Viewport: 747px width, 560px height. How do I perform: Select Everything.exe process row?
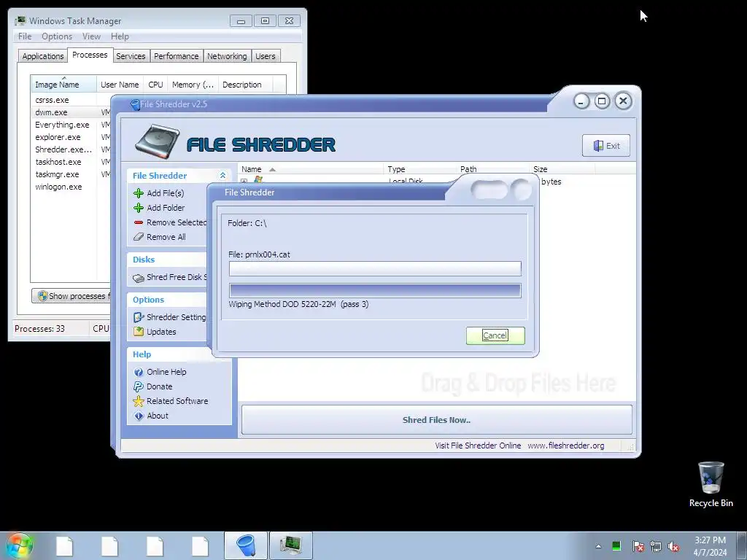pos(71,125)
